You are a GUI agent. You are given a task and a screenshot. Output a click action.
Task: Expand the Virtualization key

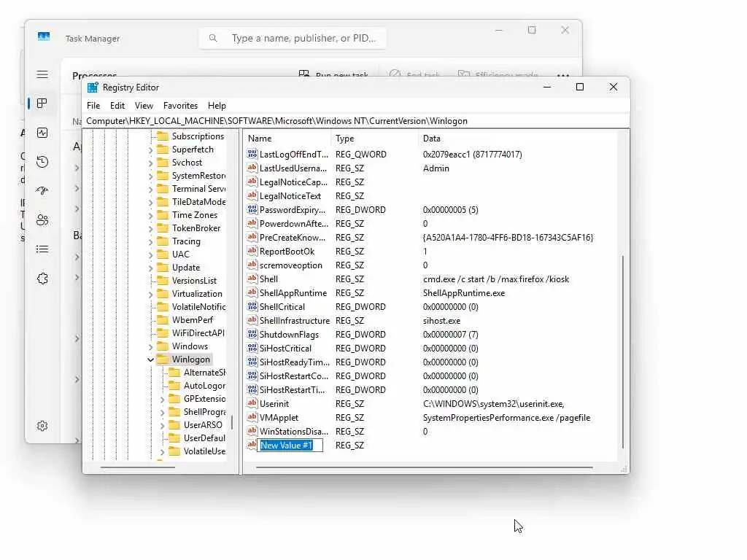point(150,295)
